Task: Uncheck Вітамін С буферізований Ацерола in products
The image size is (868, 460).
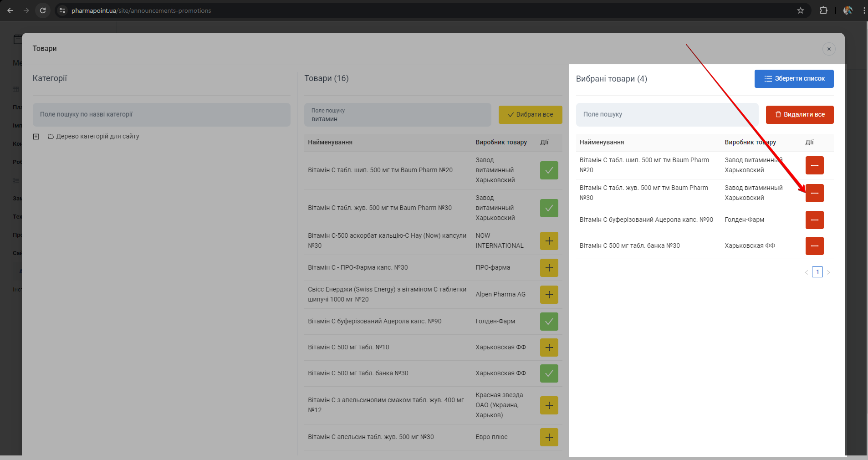Action: (x=549, y=322)
